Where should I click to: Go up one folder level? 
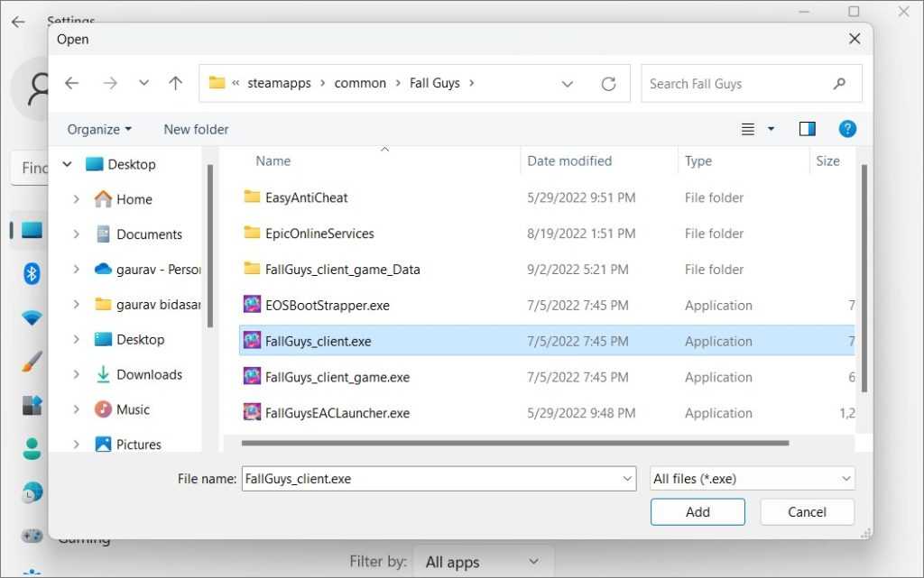[176, 83]
